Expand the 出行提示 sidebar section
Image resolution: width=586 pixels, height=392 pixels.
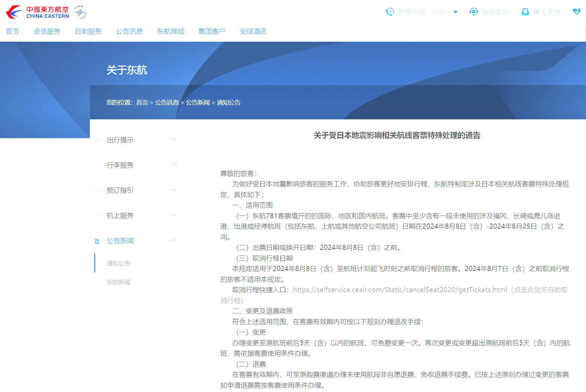174,139
